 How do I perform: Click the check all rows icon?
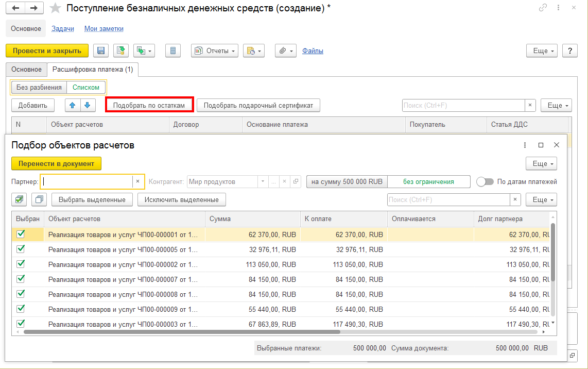(x=20, y=199)
